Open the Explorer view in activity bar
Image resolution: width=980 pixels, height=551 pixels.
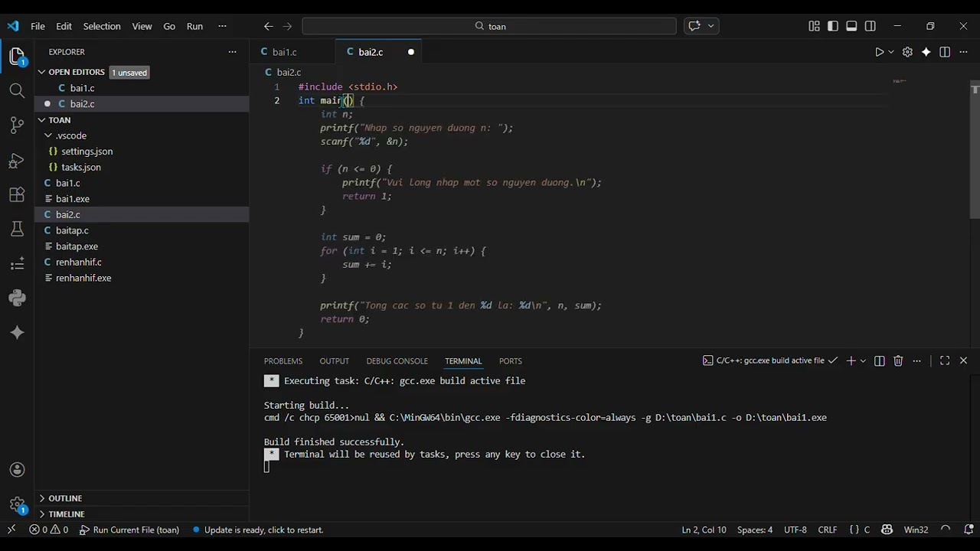pos(17,57)
